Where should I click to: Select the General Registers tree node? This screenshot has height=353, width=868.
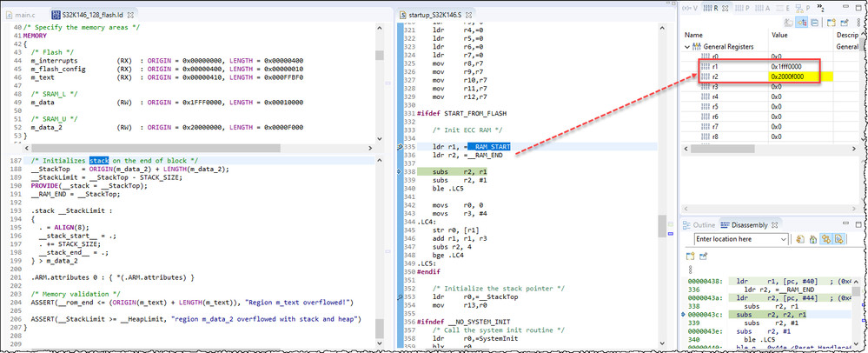[x=726, y=47]
